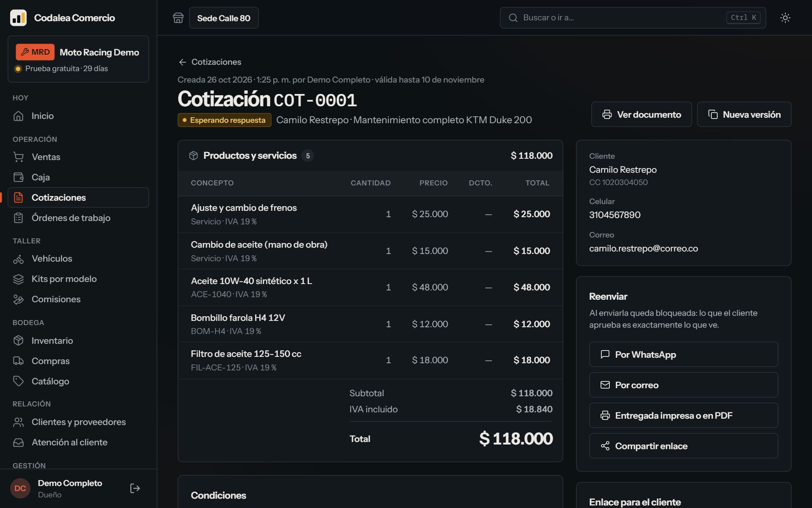
Task: Click the email camilo.restrepo@correo.co
Action: [x=643, y=248]
